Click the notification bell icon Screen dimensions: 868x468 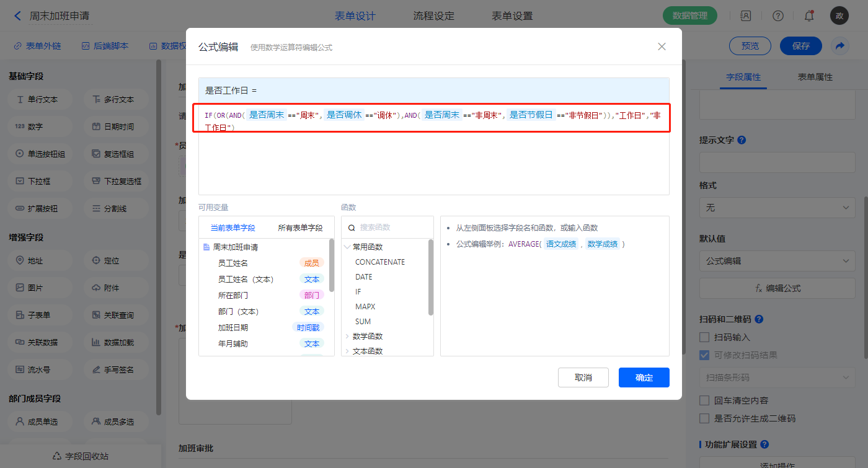coord(808,16)
